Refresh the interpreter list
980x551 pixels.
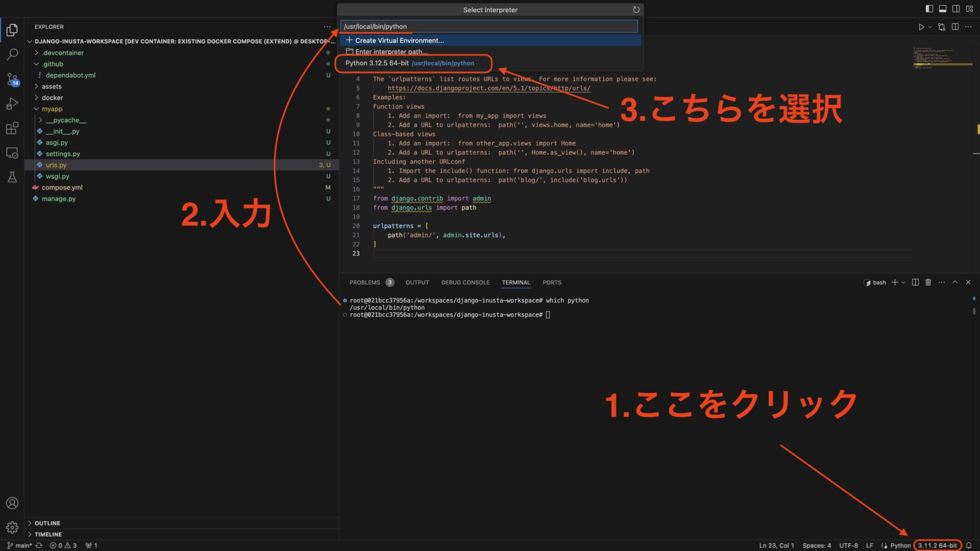636,10
